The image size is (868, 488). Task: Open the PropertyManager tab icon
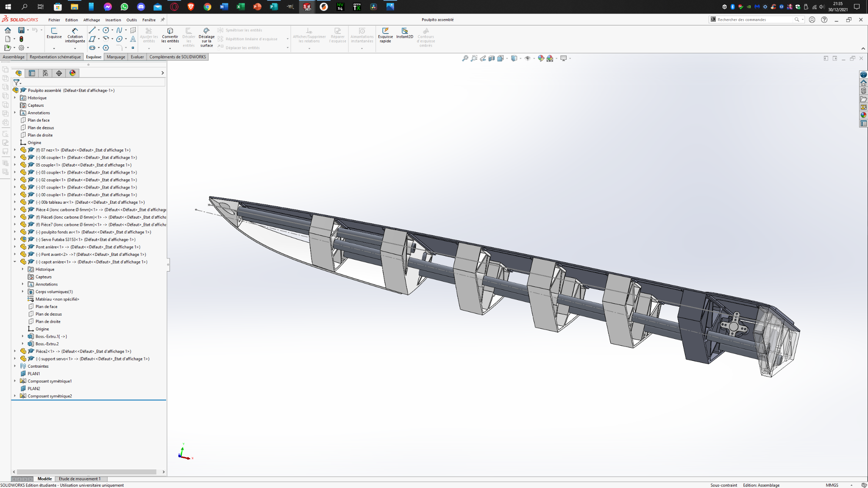coord(32,73)
